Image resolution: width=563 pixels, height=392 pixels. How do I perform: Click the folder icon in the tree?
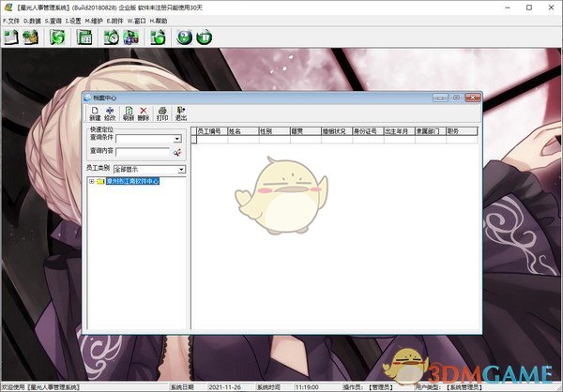100,181
